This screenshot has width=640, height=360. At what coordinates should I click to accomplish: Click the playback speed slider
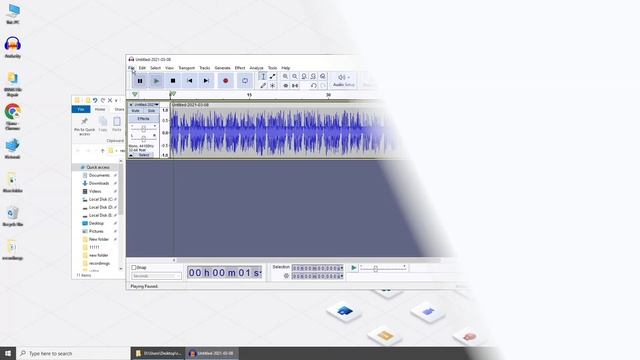[383, 268]
